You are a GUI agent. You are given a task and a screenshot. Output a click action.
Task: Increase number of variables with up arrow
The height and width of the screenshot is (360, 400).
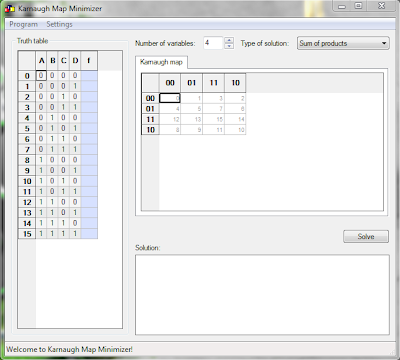click(x=229, y=40)
